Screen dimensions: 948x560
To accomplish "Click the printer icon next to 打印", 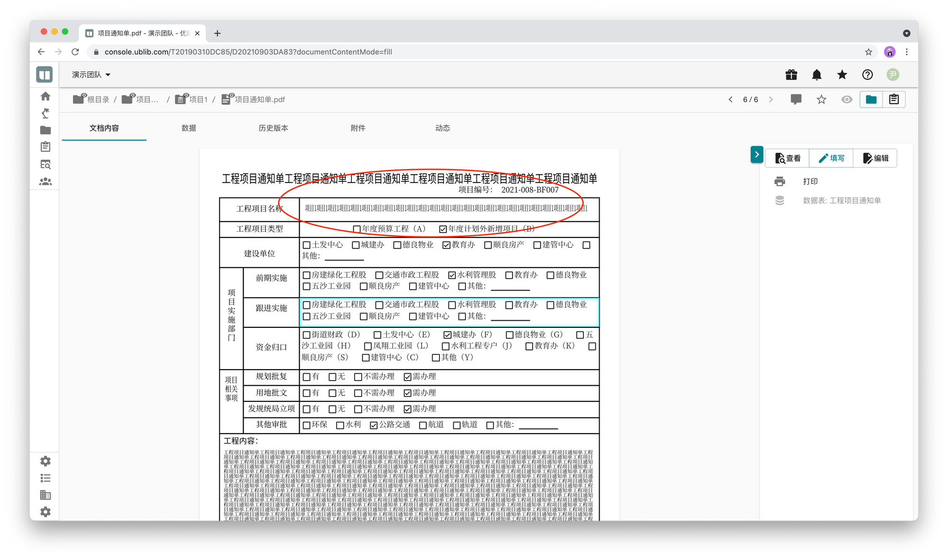I will [x=780, y=181].
